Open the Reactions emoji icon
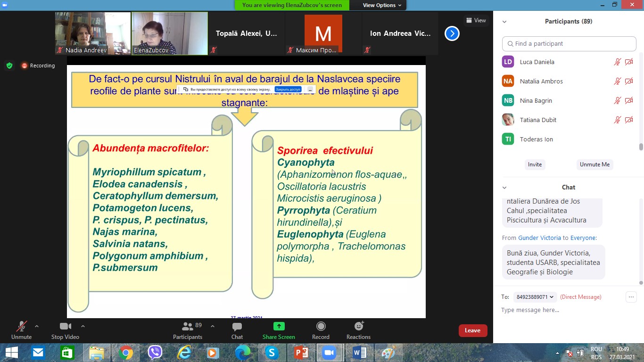This screenshot has height=362, width=644. 358,327
